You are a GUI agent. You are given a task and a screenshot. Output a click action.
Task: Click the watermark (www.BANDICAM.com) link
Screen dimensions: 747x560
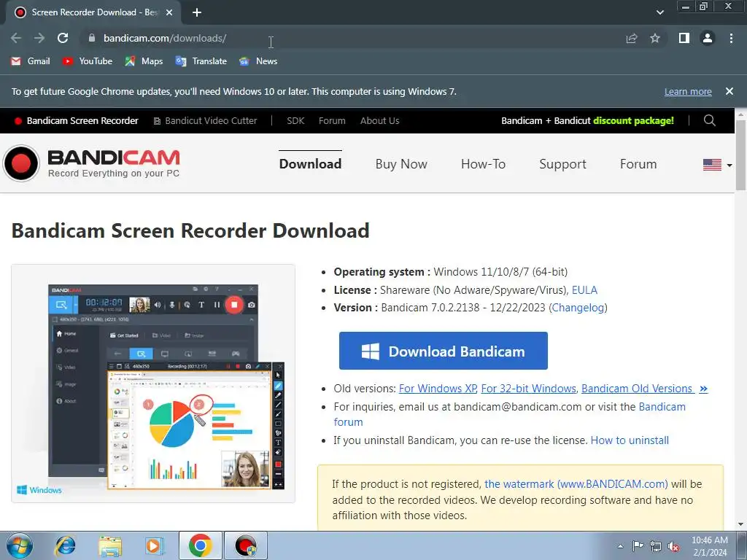tap(576, 484)
